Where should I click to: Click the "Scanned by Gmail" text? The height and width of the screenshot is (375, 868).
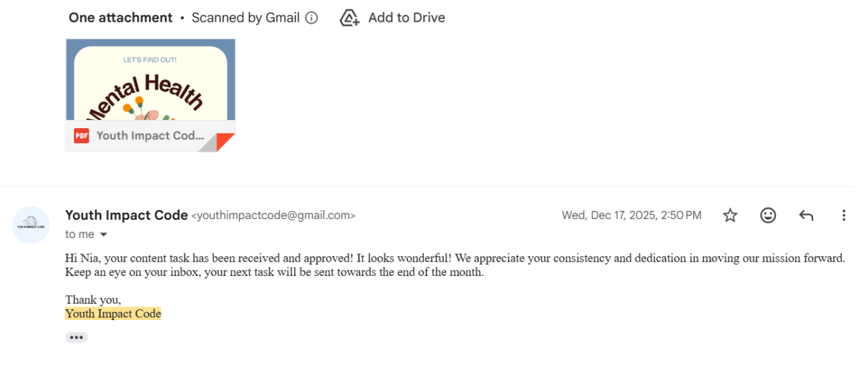(245, 18)
